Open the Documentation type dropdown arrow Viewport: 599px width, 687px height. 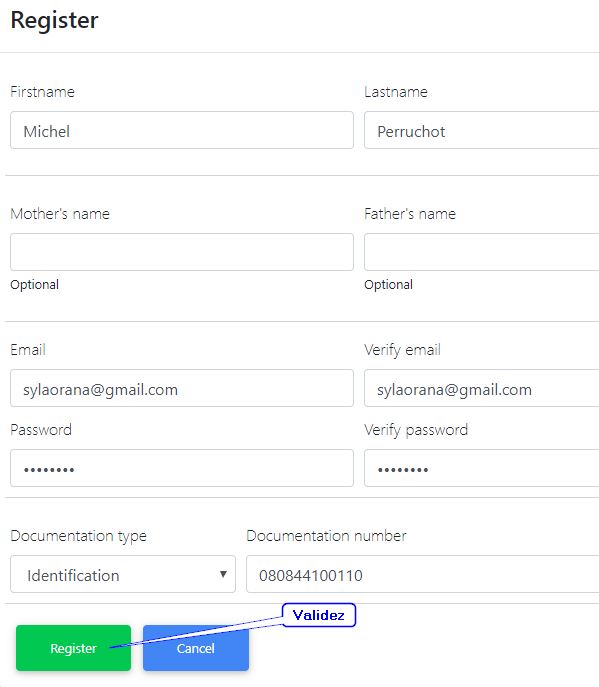223,574
